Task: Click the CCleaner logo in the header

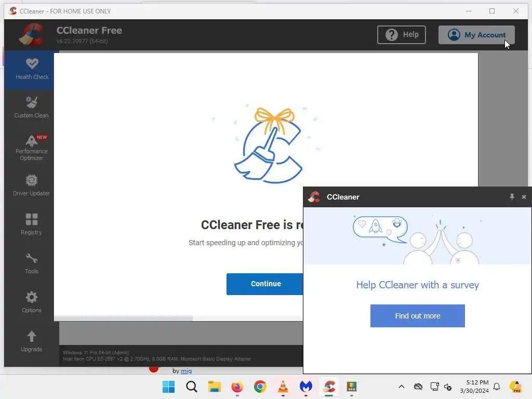Action: [x=31, y=35]
